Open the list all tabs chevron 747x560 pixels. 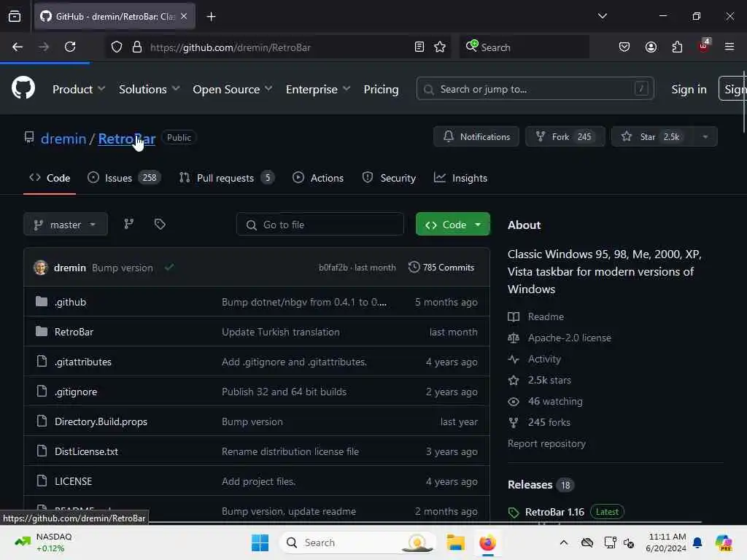pyautogui.click(x=602, y=16)
